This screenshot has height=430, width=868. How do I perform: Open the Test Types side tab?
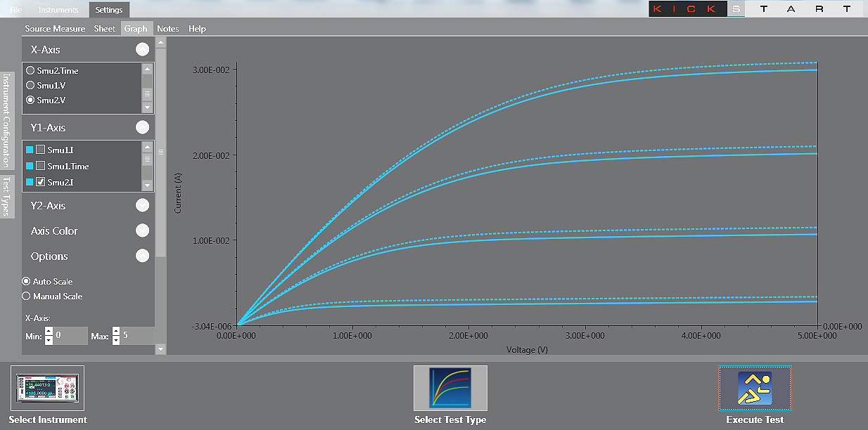coord(6,197)
